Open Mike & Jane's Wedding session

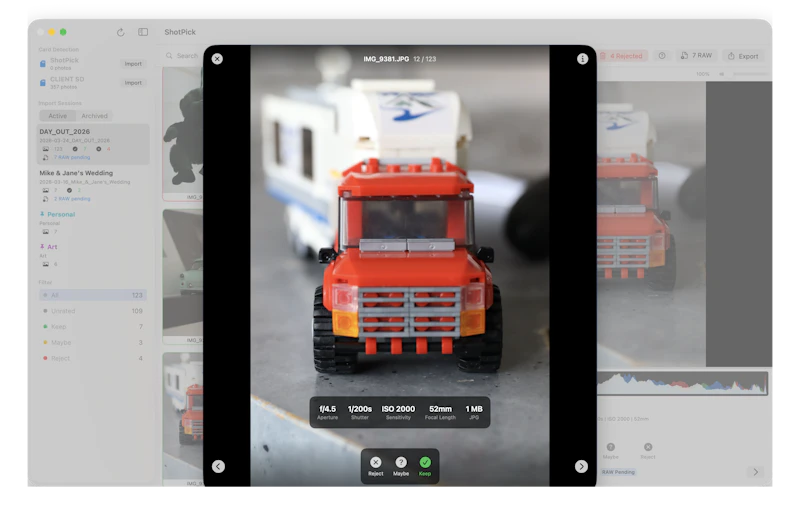coord(93,186)
